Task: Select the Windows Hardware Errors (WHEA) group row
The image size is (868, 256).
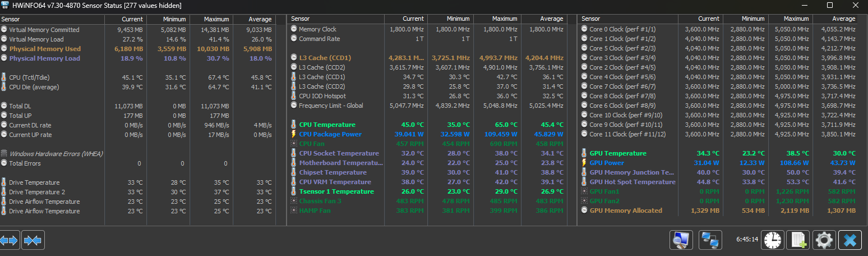Action: tap(137, 154)
